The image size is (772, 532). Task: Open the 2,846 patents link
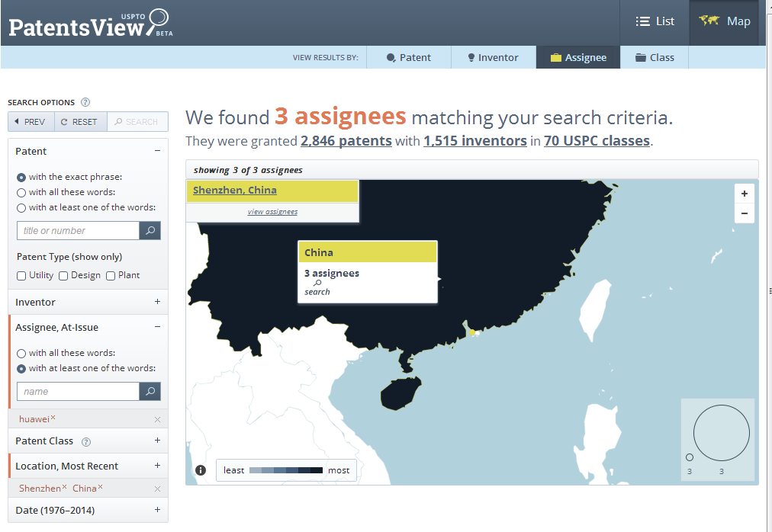click(x=346, y=141)
